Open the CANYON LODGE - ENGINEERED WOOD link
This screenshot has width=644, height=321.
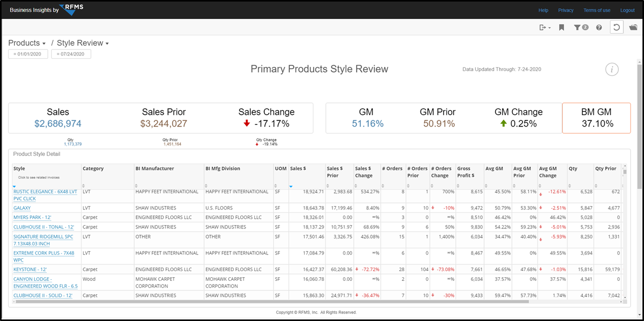pos(46,282)
